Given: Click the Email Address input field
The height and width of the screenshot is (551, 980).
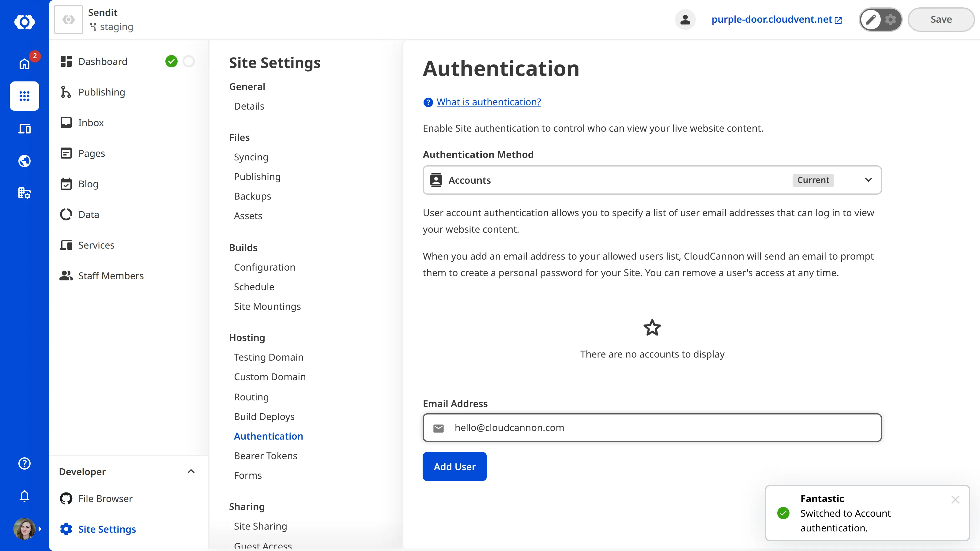Looking at the screenshot, I should pyautogui.click(x=652, y=428).
